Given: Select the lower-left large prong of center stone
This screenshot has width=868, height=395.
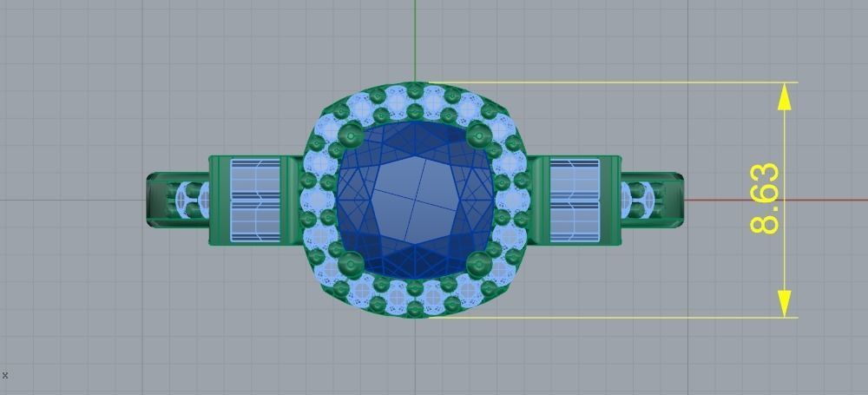Looking at the screenshot, I should point(351,265).
